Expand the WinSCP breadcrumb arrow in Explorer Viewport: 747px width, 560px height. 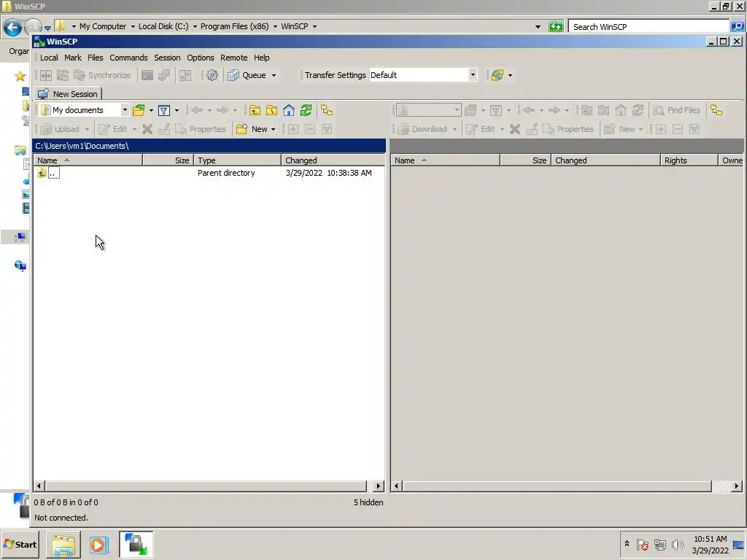point(314,27)
